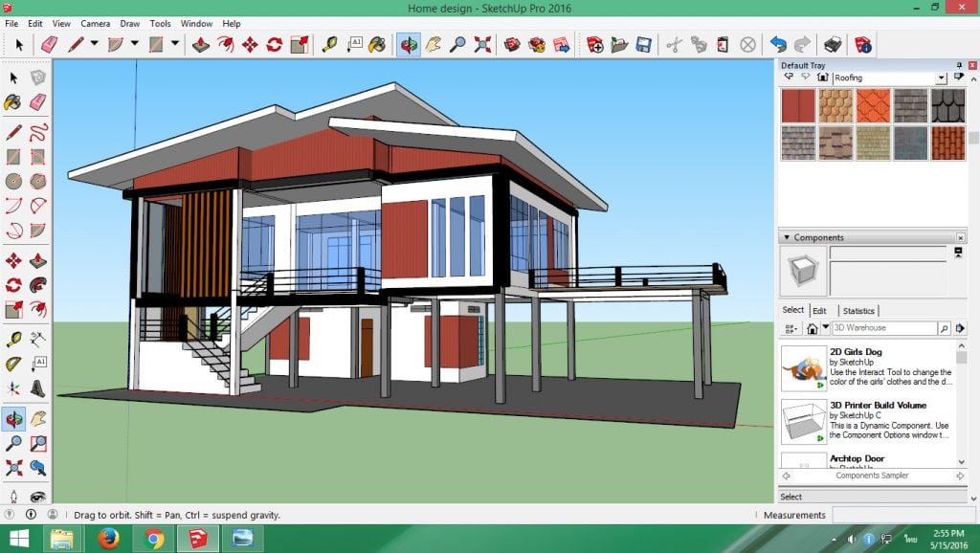
Task: Select the Rotate tool in top toolbar
Action: (x=275, y=44)
